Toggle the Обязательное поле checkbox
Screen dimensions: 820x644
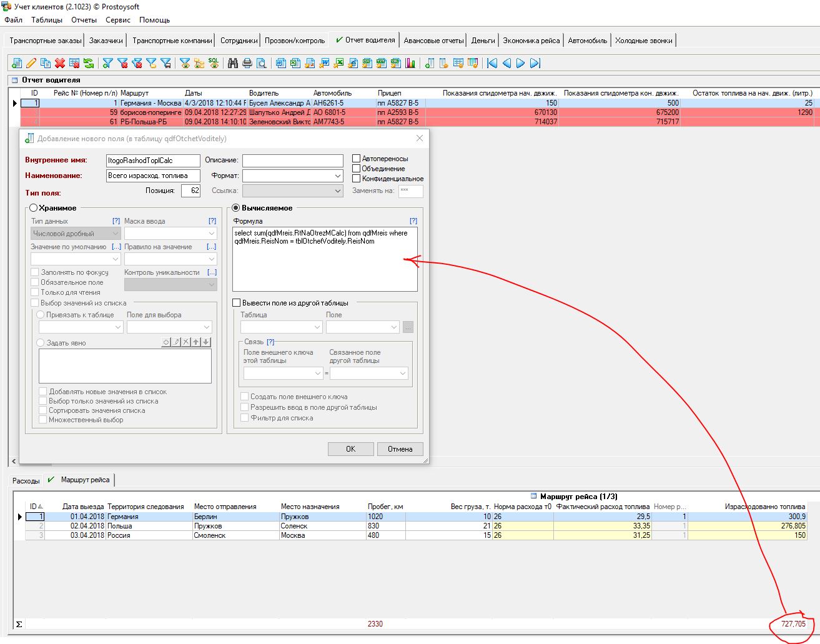[x=35, y=282]
